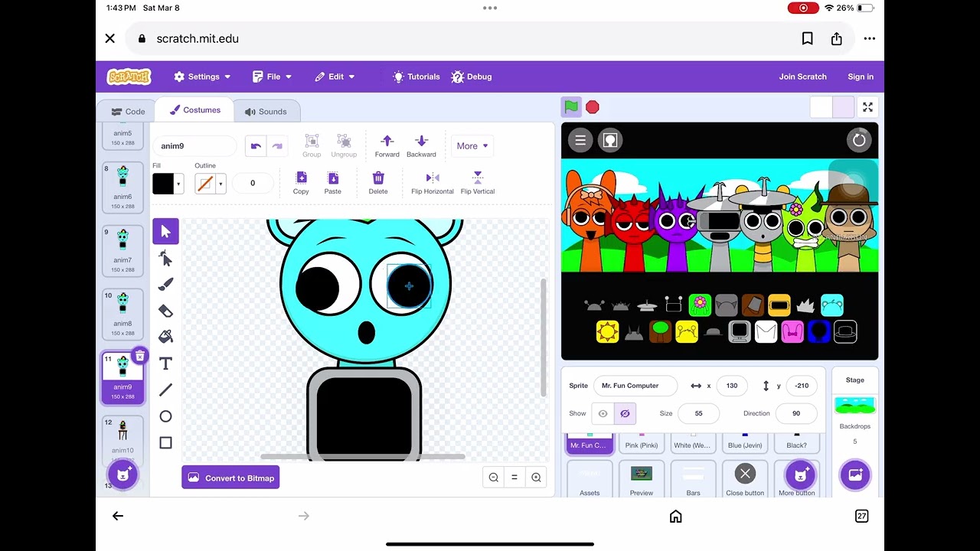Viewport: 980px width, 551px height.
Task: Open the Outline color dropdown
Action: (x=210, y=184)
